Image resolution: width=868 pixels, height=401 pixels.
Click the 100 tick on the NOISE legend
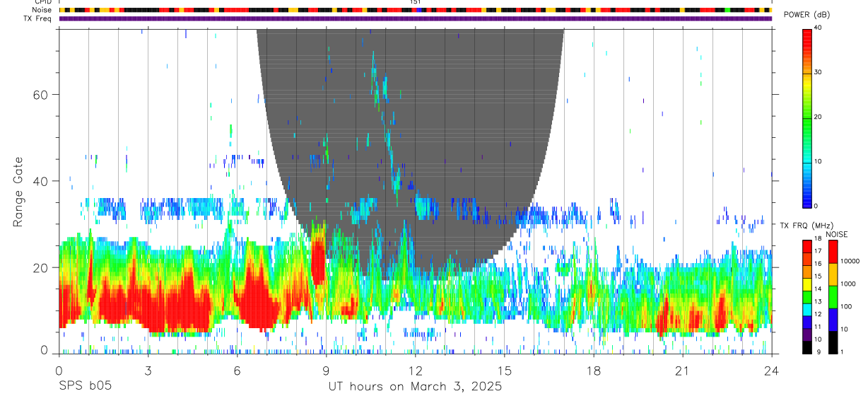coord(846,306)
